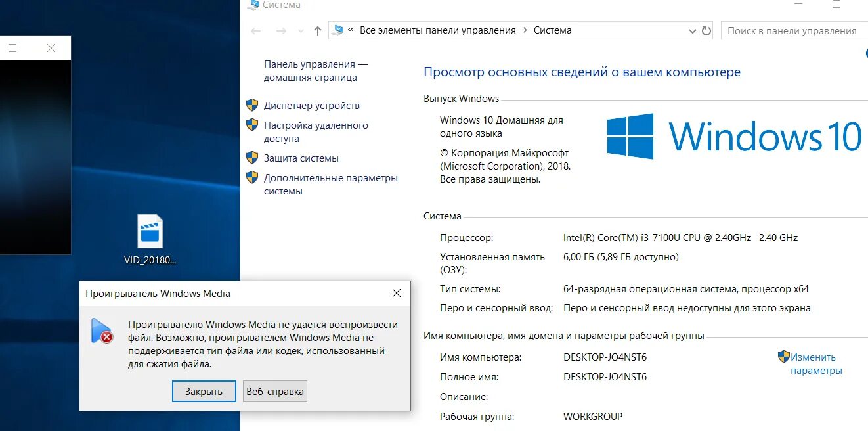Refresh the Control Panel address bar

tap(706, 30)
